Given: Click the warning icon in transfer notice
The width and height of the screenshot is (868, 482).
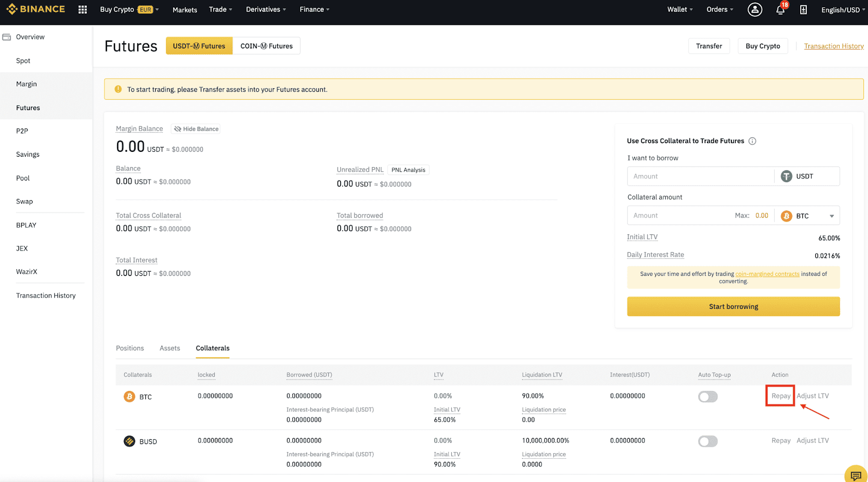Looking at the screenshot, I should tap(118, 89).
